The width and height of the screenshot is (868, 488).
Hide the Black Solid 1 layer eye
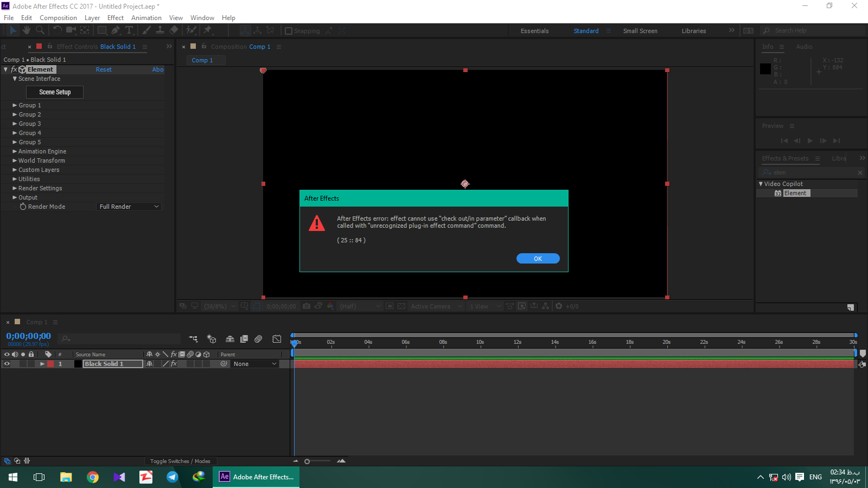pyautogui.click(x=7, y=364)
